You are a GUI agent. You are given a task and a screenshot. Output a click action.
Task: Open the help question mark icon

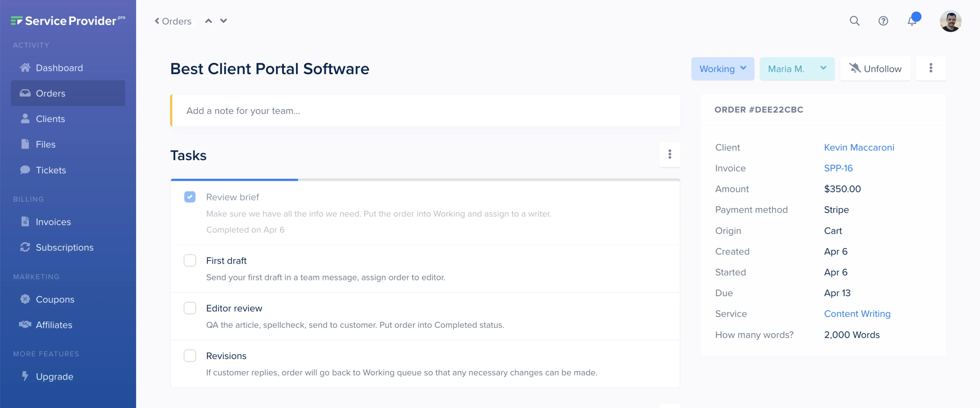point(883,21)
